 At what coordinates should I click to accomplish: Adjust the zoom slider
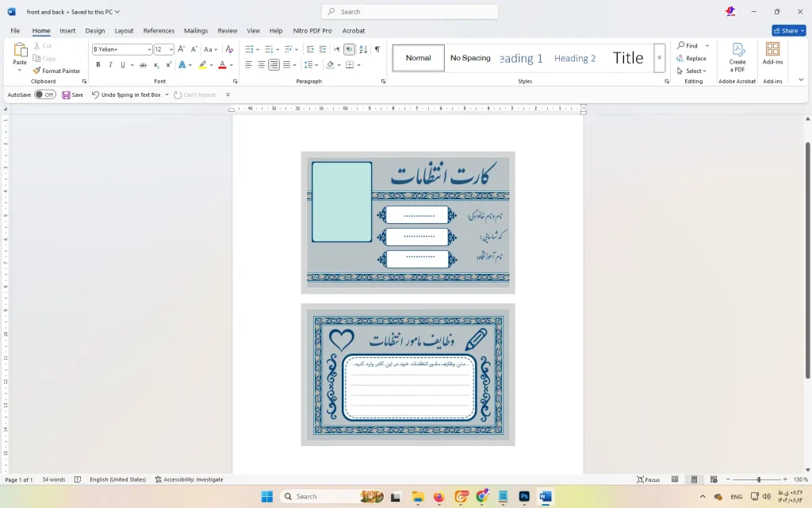point(759,479)
